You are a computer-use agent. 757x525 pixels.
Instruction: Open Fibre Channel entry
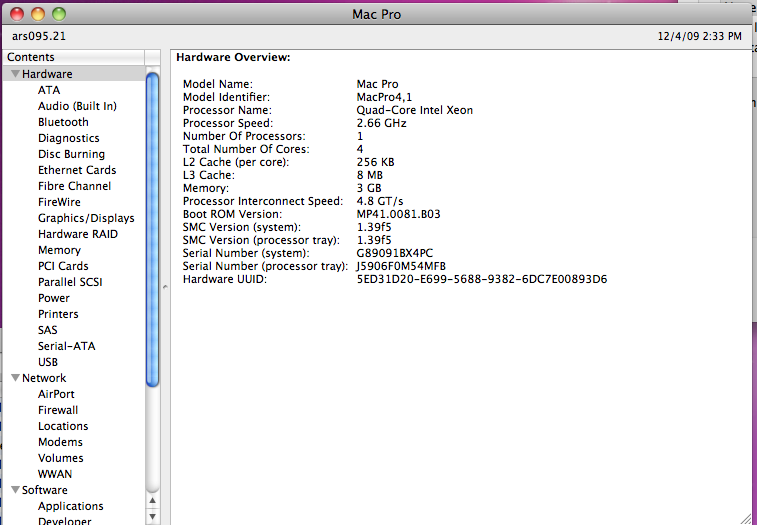74,186
